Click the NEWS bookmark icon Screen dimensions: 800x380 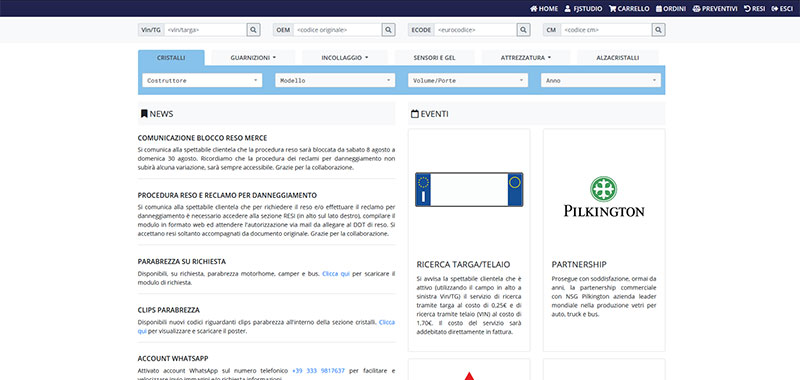point(144,114)
